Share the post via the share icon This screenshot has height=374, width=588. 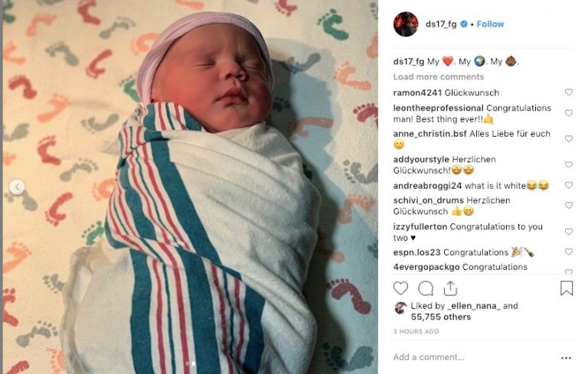(450, 288)
